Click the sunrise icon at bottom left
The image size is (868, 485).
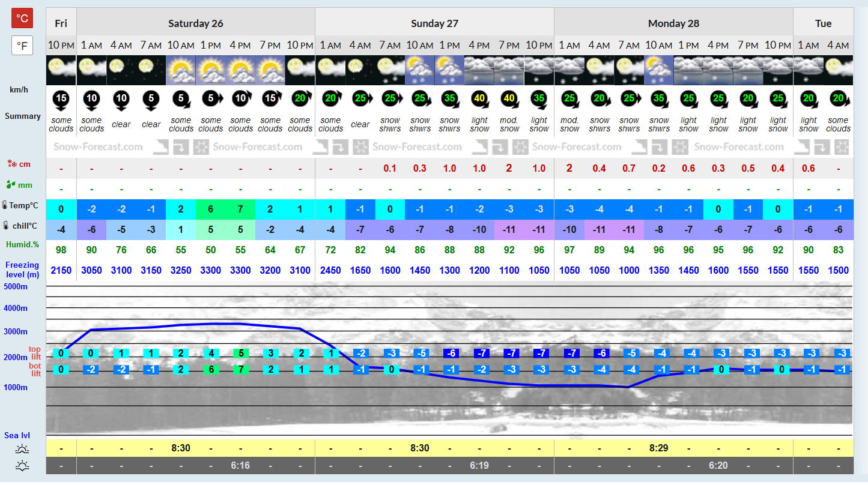point(22,449)
